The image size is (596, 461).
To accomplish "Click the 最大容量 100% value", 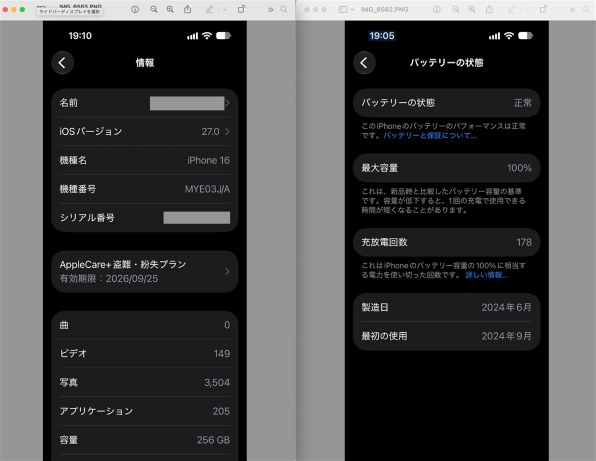I will (x=519, y=168).
